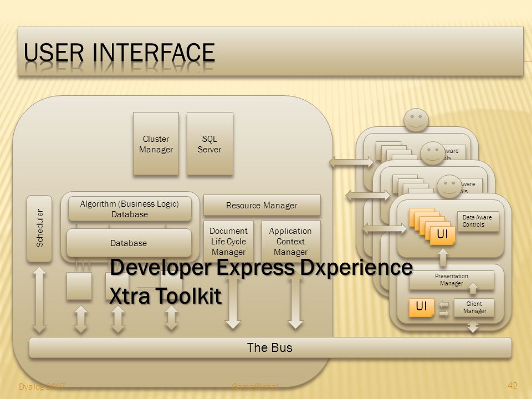532x399 pixels.
Task: Select Algorithm (Business Logic) Database box
Action: pos(130,209)
